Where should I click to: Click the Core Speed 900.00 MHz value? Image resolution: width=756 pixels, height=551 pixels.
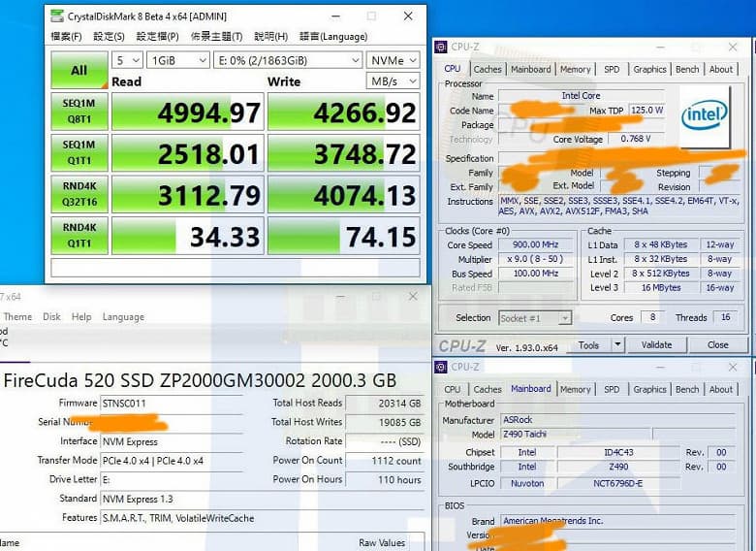click(536, 244)
